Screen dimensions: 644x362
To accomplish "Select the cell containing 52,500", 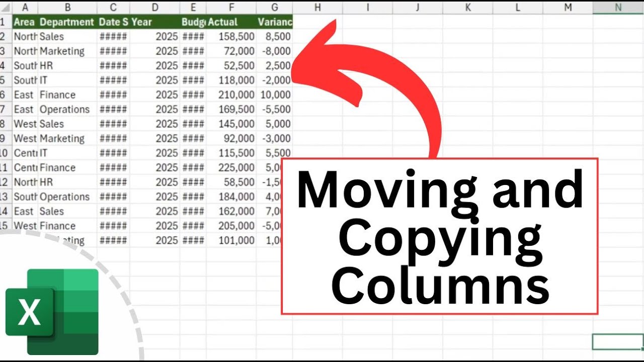I will 231,65.
